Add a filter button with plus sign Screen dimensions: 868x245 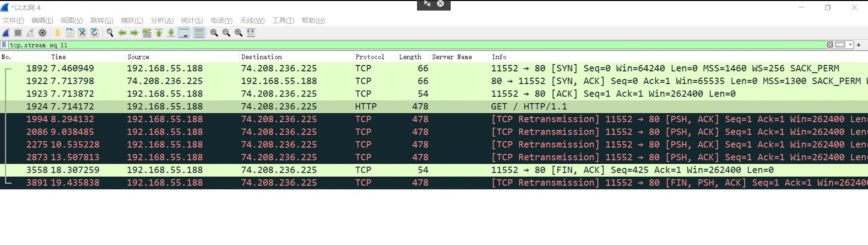(859, 45)
